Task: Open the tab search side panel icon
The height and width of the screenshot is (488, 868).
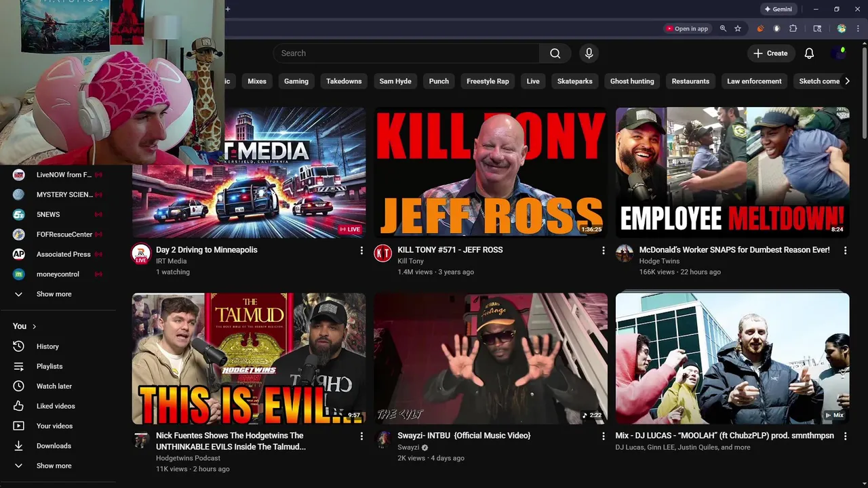Action: tap(817, 28)
